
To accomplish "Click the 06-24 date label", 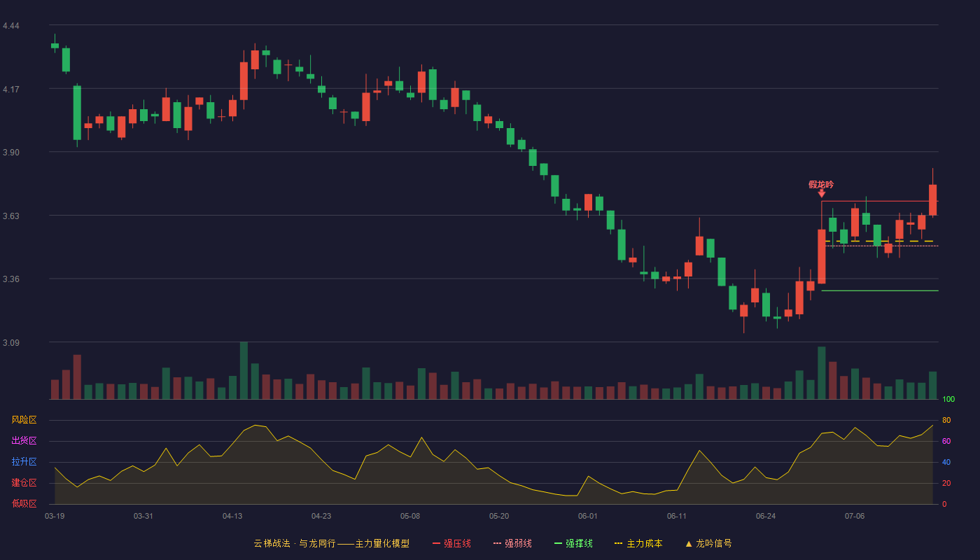I will [766, 516].
